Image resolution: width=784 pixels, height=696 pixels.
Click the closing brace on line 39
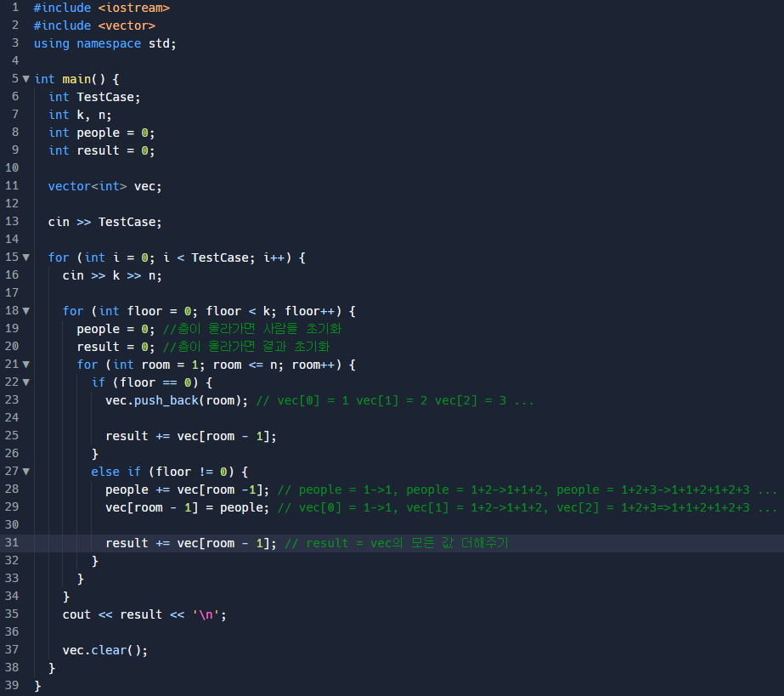tap(37, 686)
